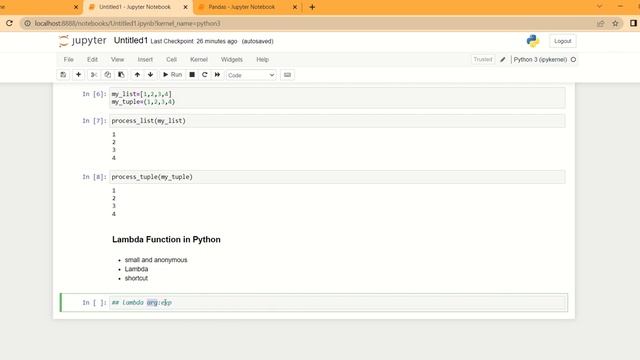Click the 'small and anonymous' bullet text

tap(156, 260)
